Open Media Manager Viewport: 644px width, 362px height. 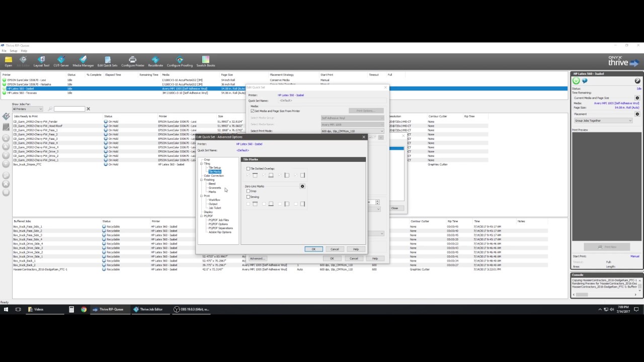83,61
